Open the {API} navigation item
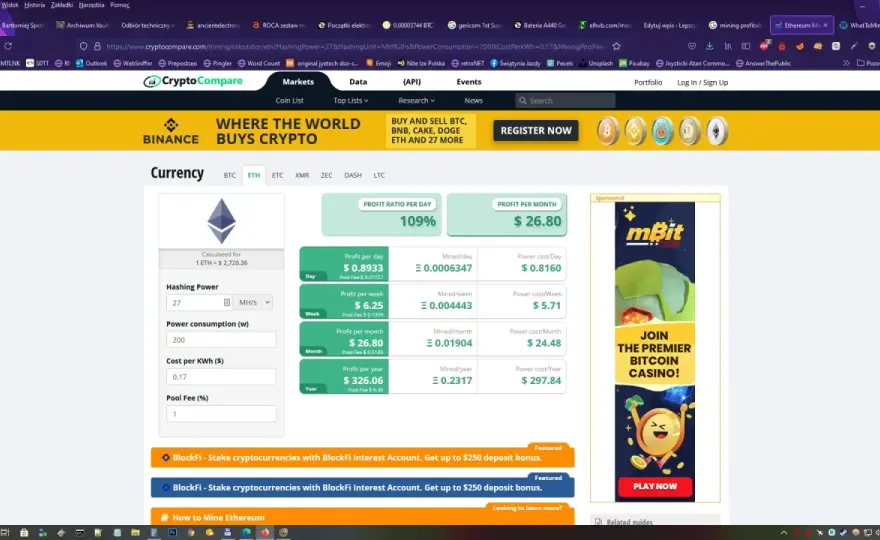 click(x=411, y=82)
